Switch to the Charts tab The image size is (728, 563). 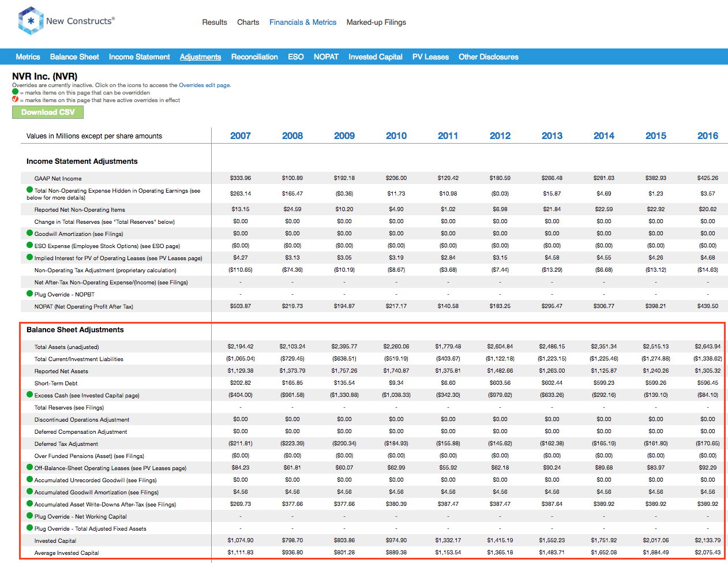pos(248,22)
